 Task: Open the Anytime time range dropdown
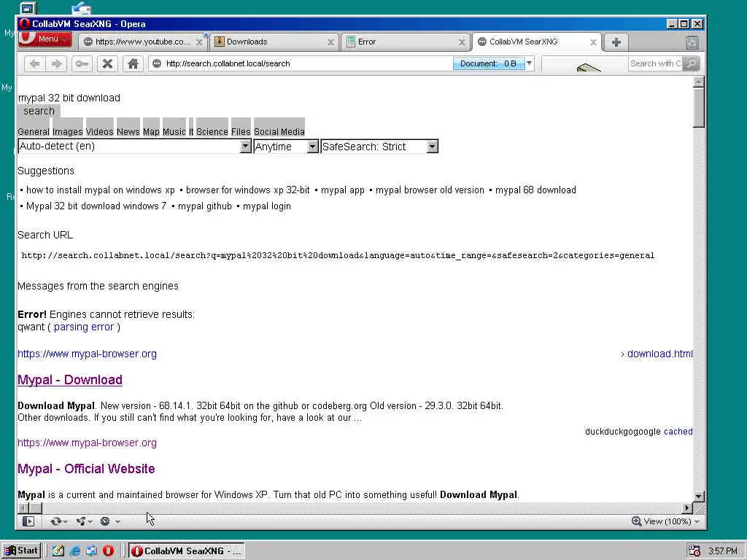pos(286,146)
